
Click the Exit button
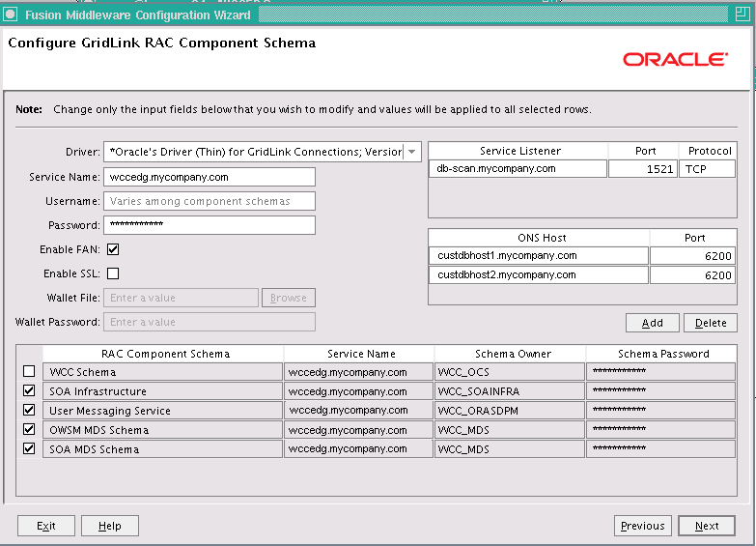pyautogui.click(x=46, y=526)
